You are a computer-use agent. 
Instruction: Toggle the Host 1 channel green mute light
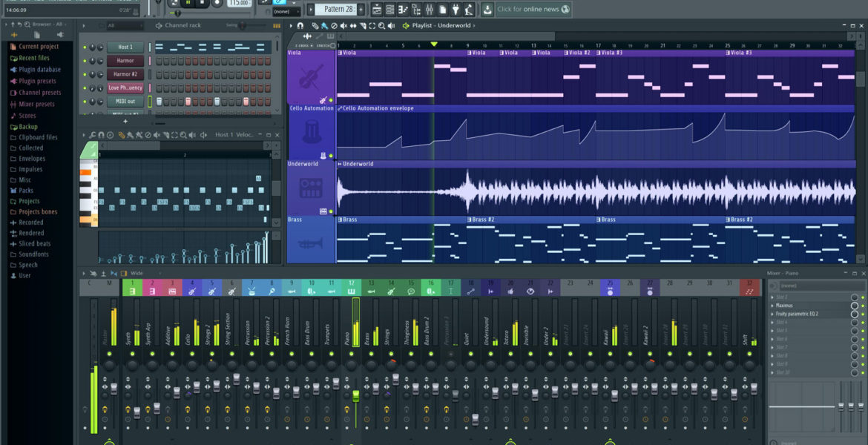point(85,47)
